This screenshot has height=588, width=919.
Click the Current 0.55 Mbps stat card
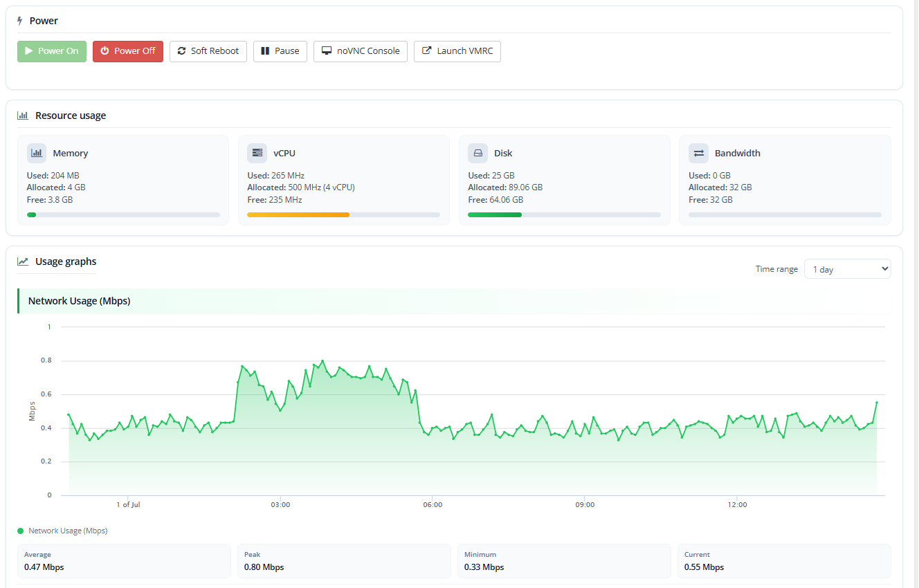click(784, 561)
